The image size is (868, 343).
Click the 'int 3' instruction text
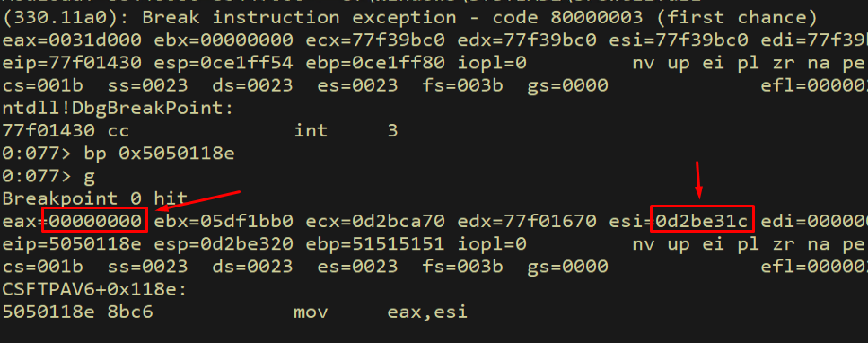(346, 131)
